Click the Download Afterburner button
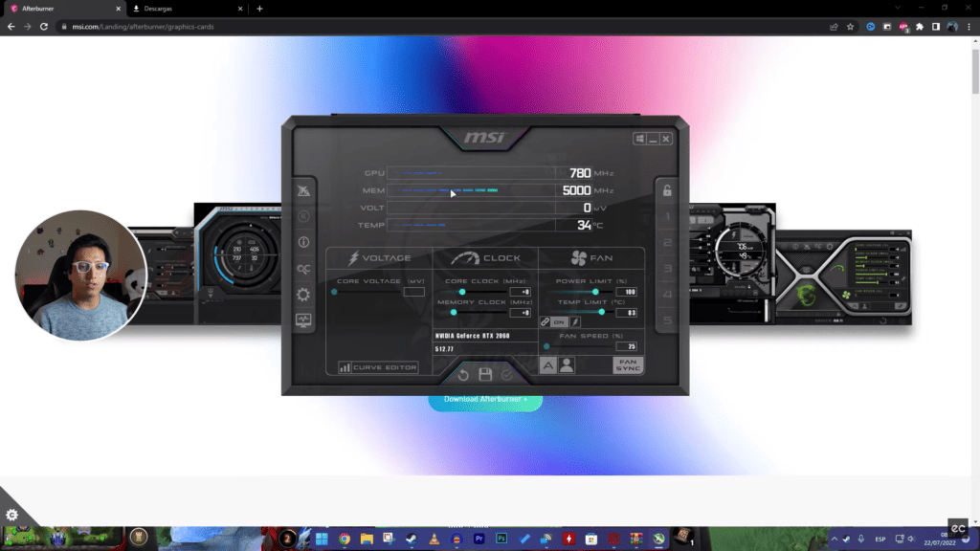This screenshot has width=980, height=551. click(x=485, y=403)
